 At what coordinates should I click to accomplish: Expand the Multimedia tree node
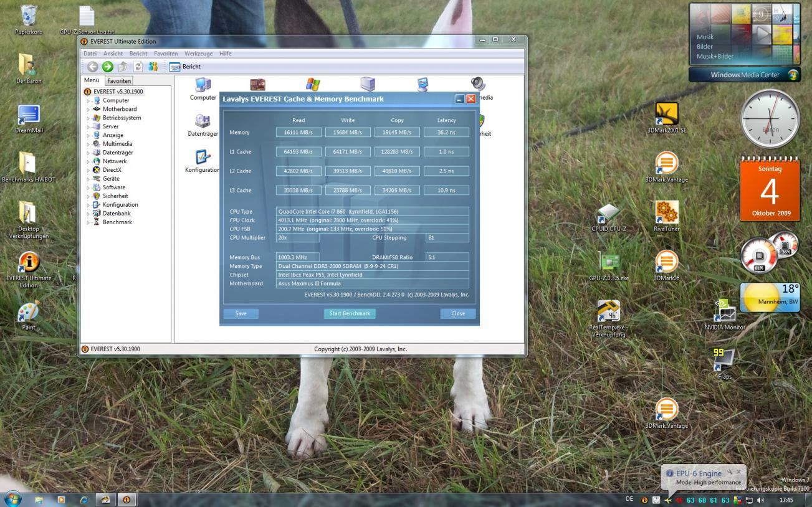(88, 144)
